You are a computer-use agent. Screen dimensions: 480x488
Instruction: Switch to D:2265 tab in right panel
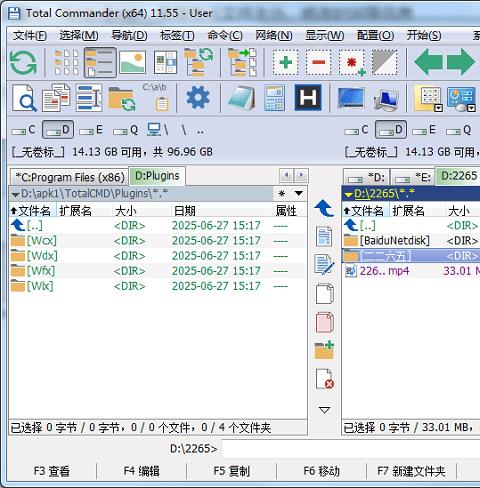tap(459, 176)
